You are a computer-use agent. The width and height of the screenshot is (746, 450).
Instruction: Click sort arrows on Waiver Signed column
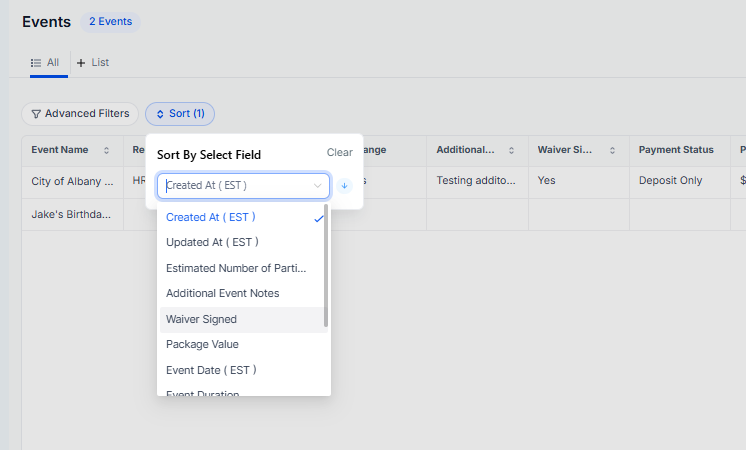[613, 150]
